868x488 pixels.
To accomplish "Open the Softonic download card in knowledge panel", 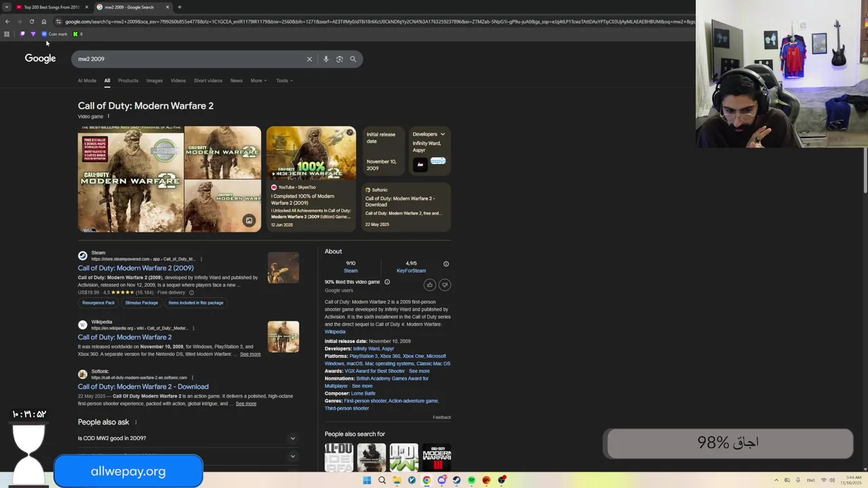I will tap(406, 207).
